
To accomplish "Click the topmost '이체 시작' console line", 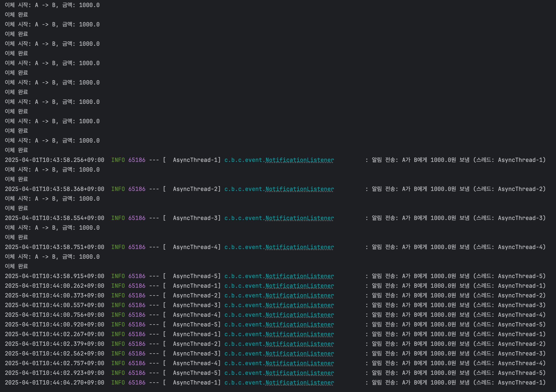I will click(x=52, y=5).
